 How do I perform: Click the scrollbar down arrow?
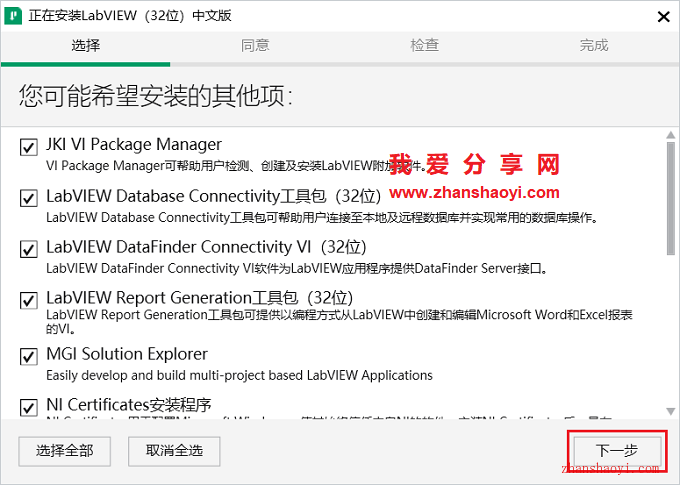point(670,411)
